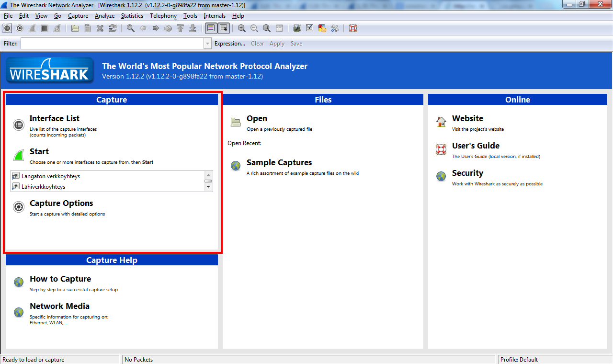Go back in packet history arrow
This screenshot has height=364, width=613.
coord(143,28)
